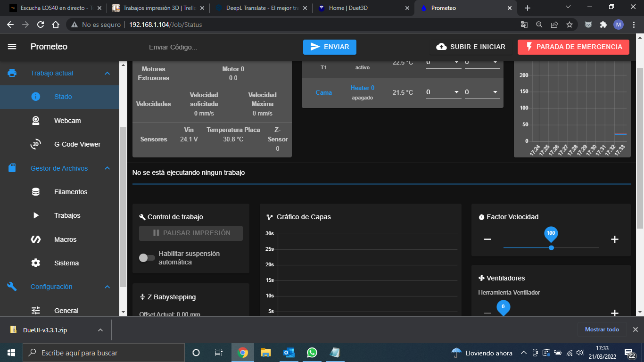Open Chrome from the taskbar

pyautogui.click(x=243, y=353)
